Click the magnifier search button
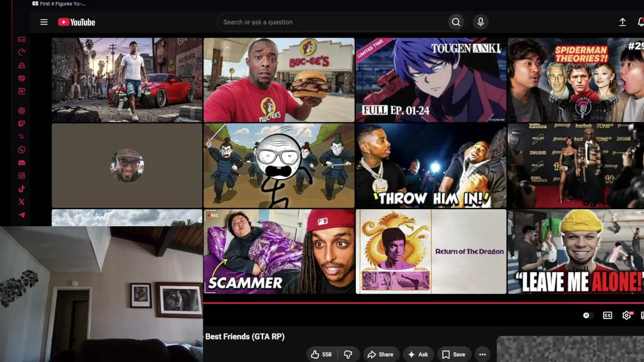644x362 pixels. pyautogui.click(x=456, y=22)
